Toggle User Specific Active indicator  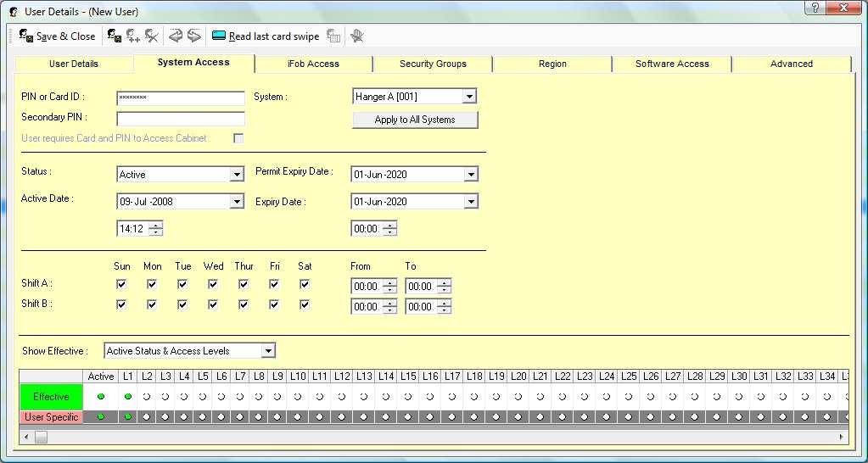pos(101,417)
